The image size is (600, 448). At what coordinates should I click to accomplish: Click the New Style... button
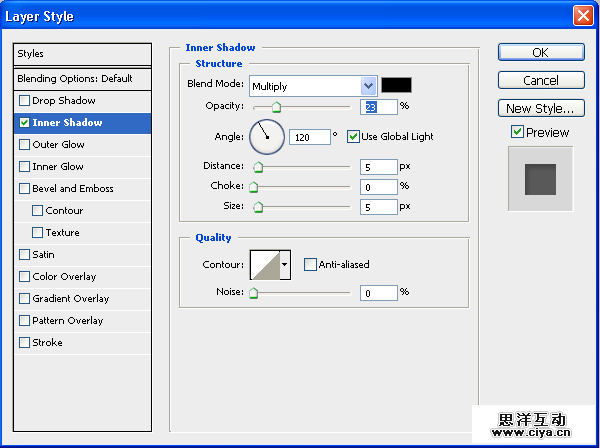540,108
